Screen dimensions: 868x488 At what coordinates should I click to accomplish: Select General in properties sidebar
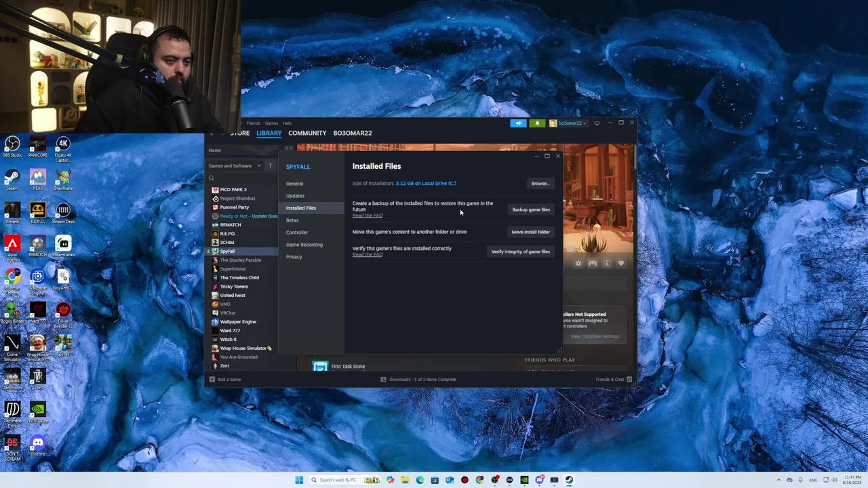coord(311,184)
